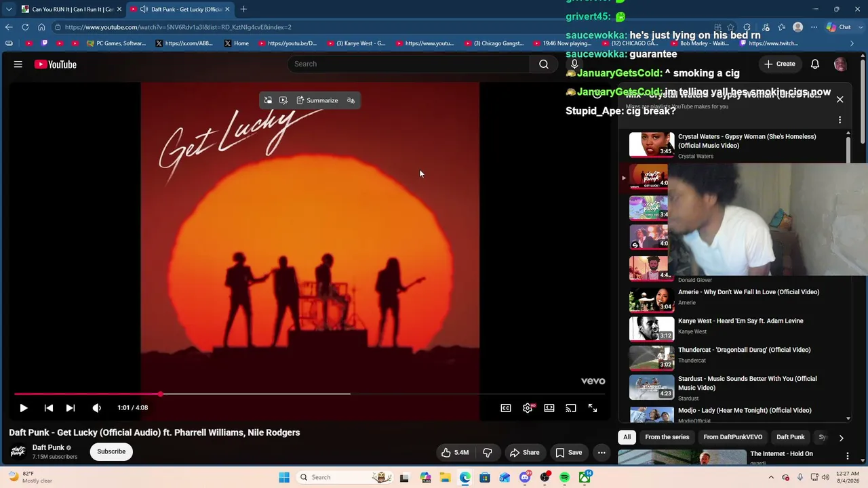Save the video to a playlist
The width and height of the screenshot is (868, 488).
tap(568, 452)
